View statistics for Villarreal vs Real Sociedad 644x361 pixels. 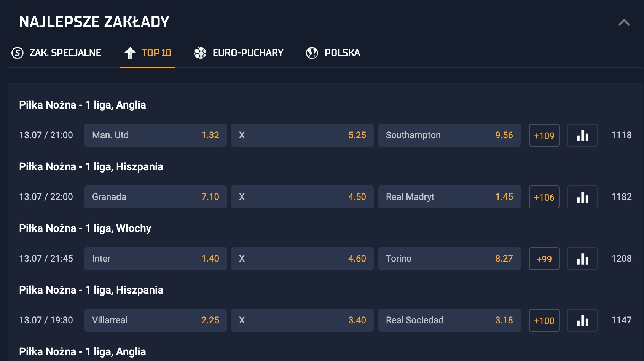[x=582, y=320]
